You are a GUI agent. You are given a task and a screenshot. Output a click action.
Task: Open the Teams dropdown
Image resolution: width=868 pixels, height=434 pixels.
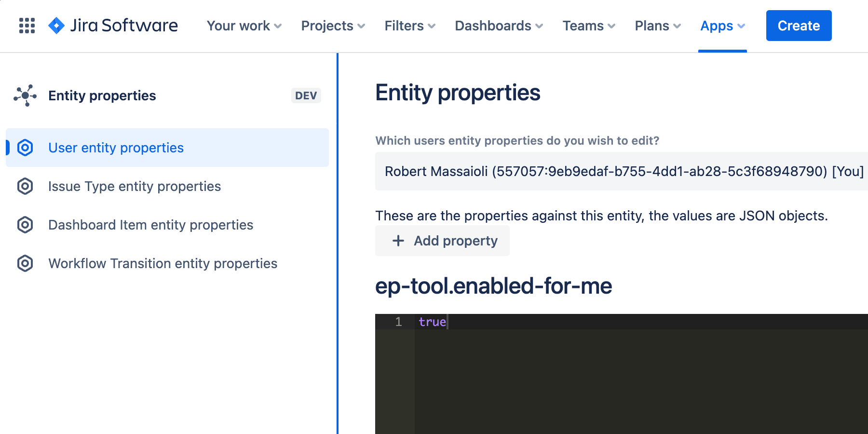[x=589, y=26]
